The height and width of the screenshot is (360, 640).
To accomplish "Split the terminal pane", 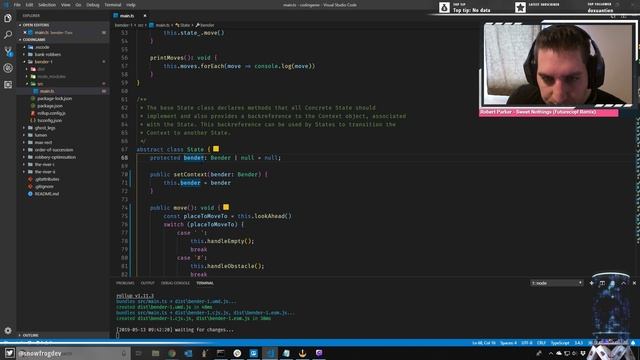I will click(x=602, y=283).
